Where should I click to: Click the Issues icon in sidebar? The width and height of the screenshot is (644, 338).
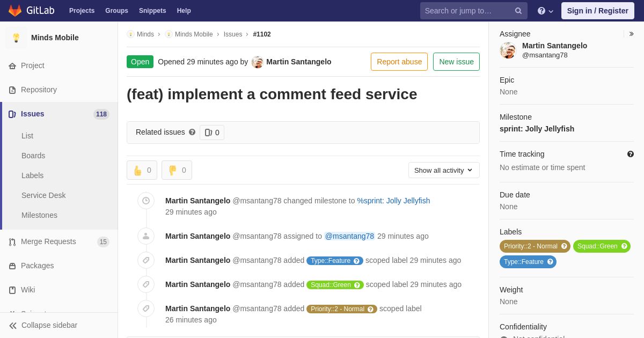[12, 114]
